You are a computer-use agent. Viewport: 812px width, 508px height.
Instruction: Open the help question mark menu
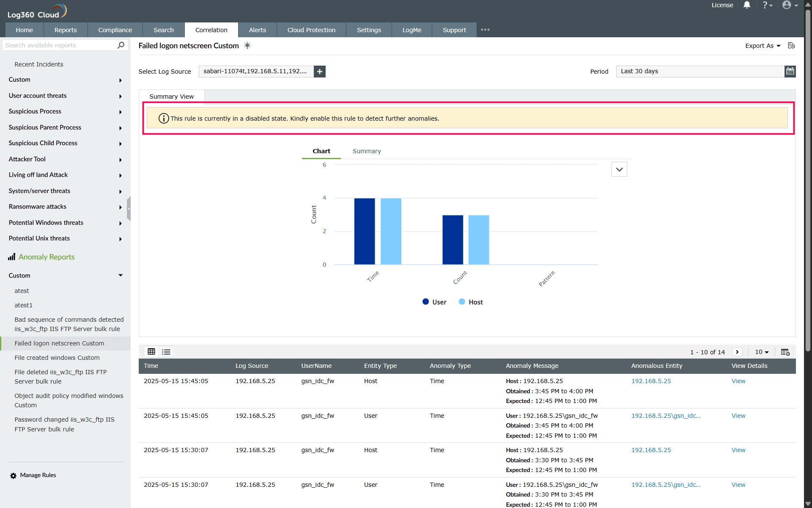767,5
